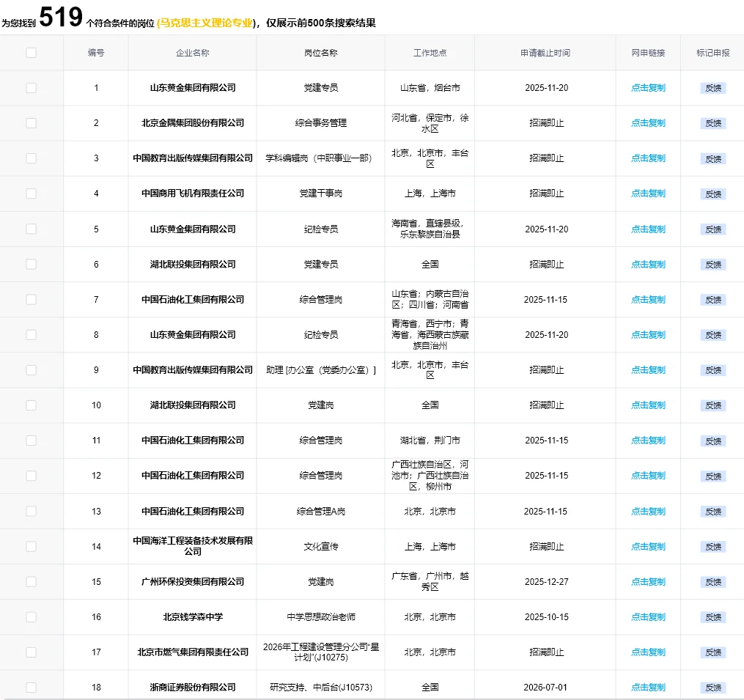Copy the application link for row 3
Viewport: 744px width, 700px height.
pyautogui.click(x=648, y=158)
